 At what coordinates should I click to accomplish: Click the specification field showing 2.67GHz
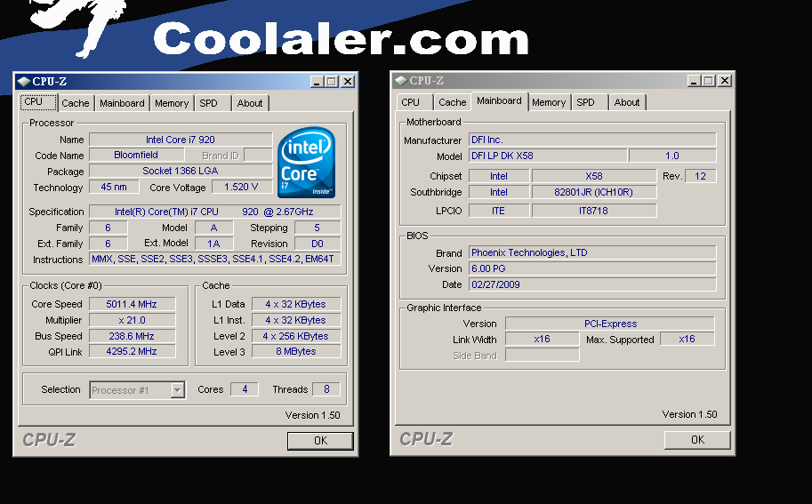215,212
